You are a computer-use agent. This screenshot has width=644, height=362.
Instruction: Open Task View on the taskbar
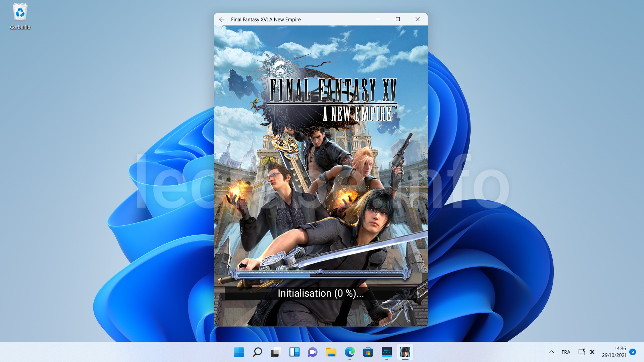coord(276,352)
